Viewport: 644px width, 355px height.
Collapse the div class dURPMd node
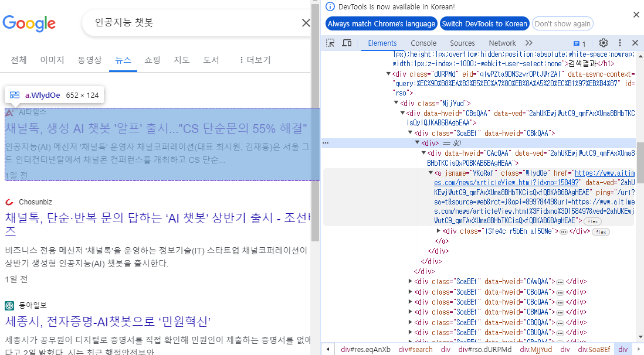tap(388, 74)
